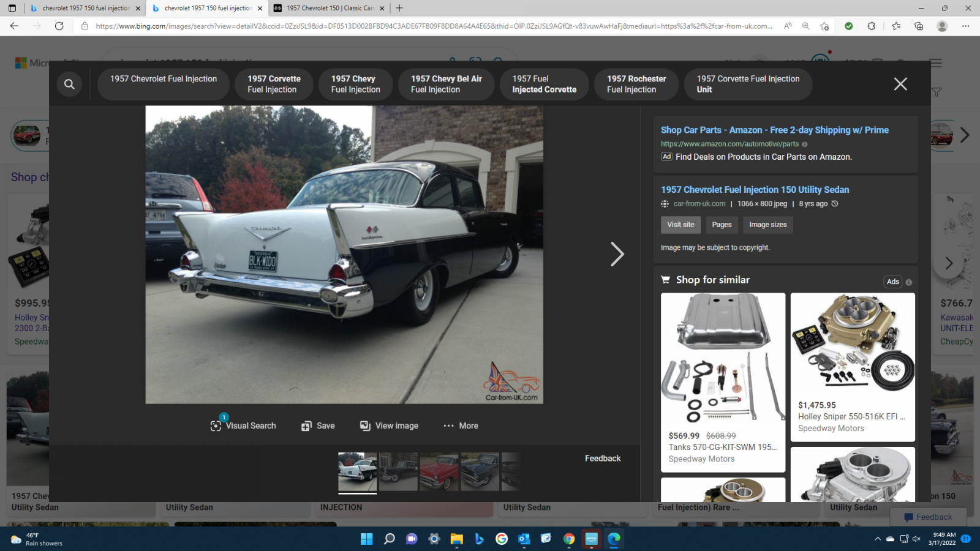Click the address bar URL

[x=434, y=26]
